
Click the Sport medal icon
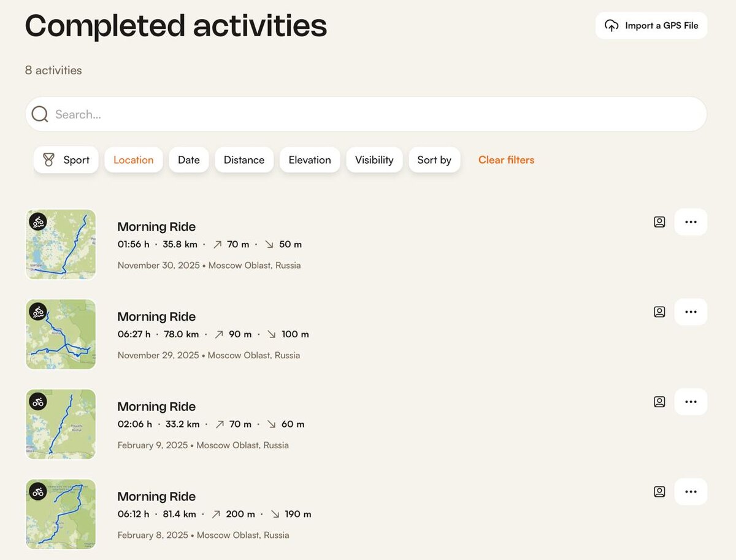click(x=49, y=160)
